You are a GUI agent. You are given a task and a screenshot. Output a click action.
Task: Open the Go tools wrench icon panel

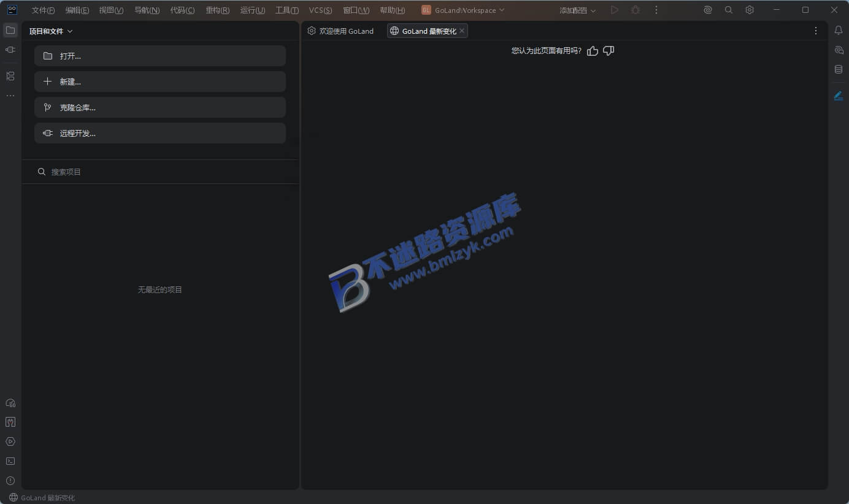click(x=10, y=422)
